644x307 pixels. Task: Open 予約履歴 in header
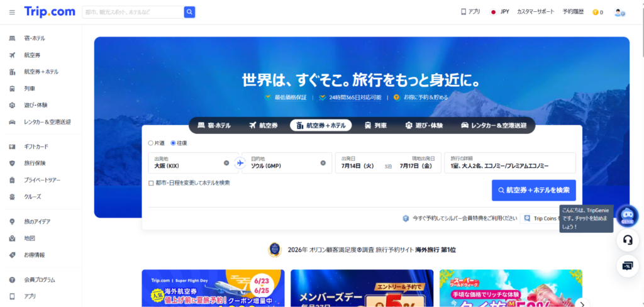573,12
